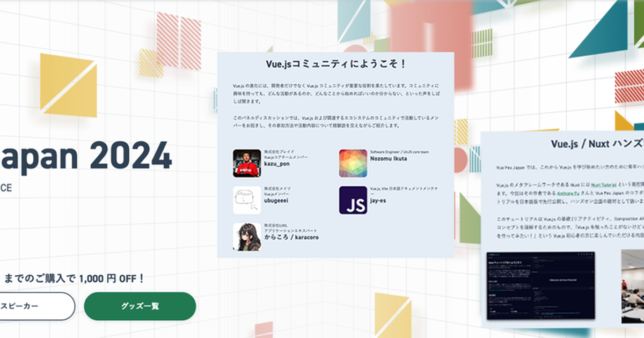Click the 株式会社メイツ affiliation label
644x338 pixels.
coord(277,189)
